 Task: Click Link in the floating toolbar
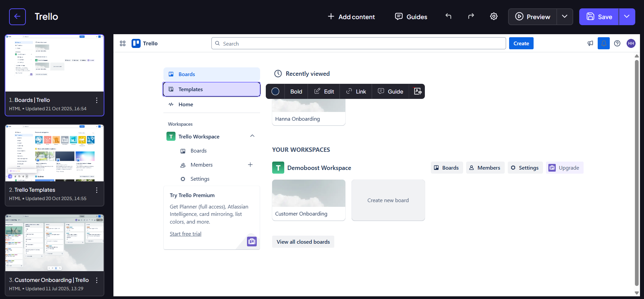(356, 91)
